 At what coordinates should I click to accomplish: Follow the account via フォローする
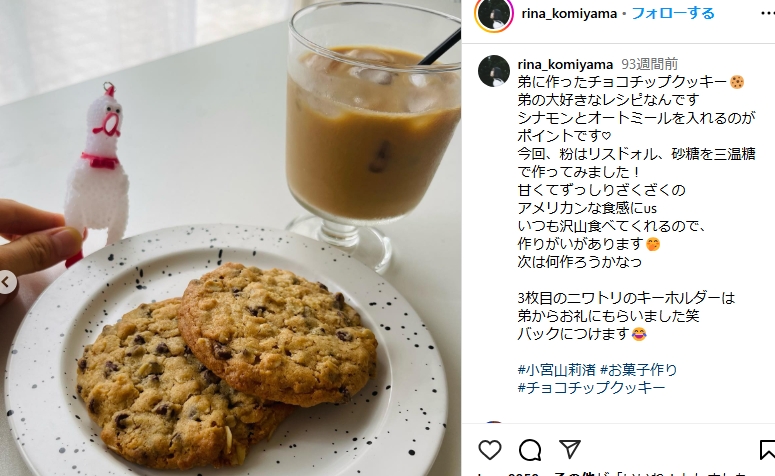(x=673, y=13)
